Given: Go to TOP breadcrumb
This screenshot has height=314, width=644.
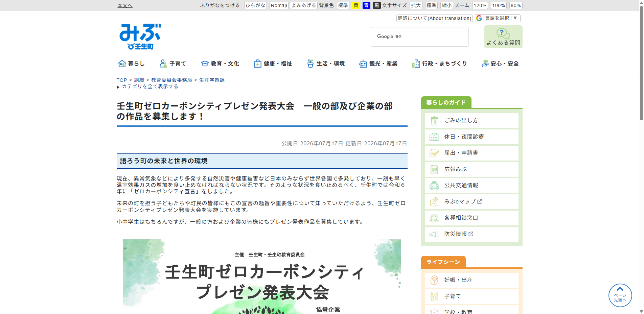Looking at the screenshot, I should click(x=122, y=80).
